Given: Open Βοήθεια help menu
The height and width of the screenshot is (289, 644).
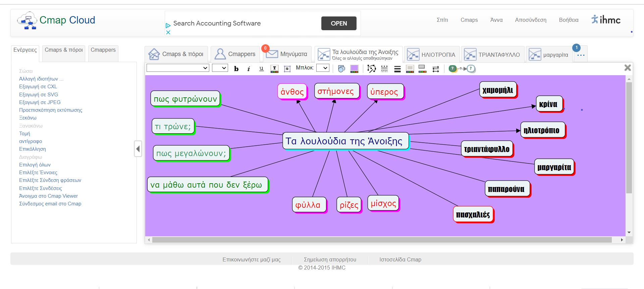Looking at the screenshot, I should coord(569,20).
